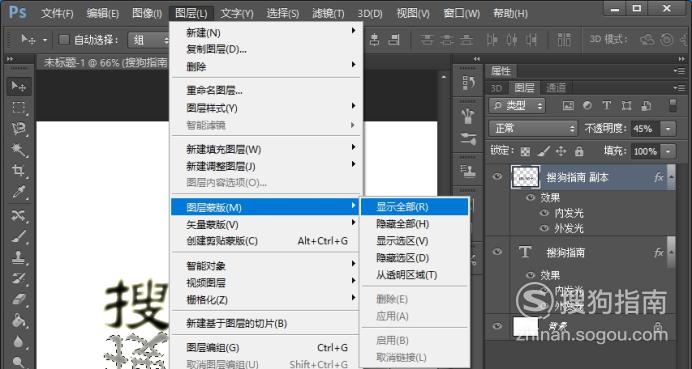Choose 图层编组(G) menu item

(x=266, y=348)
